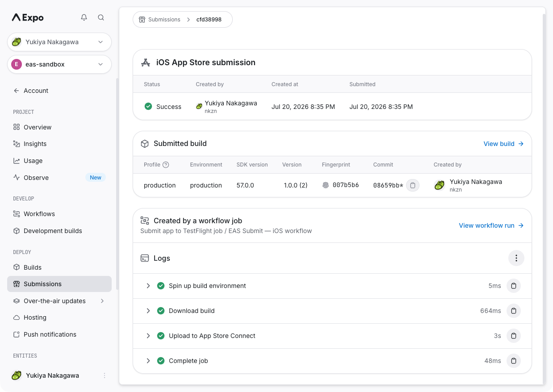The height and width of the screenshot is (392, 553).
Task: Expand the Download build log row
Action: point(148,311)
